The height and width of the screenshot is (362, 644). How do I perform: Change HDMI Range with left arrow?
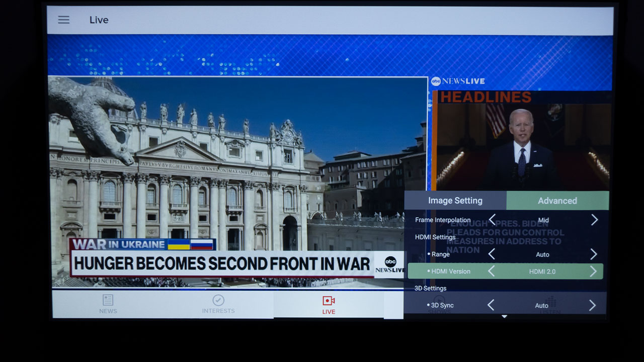492,254
